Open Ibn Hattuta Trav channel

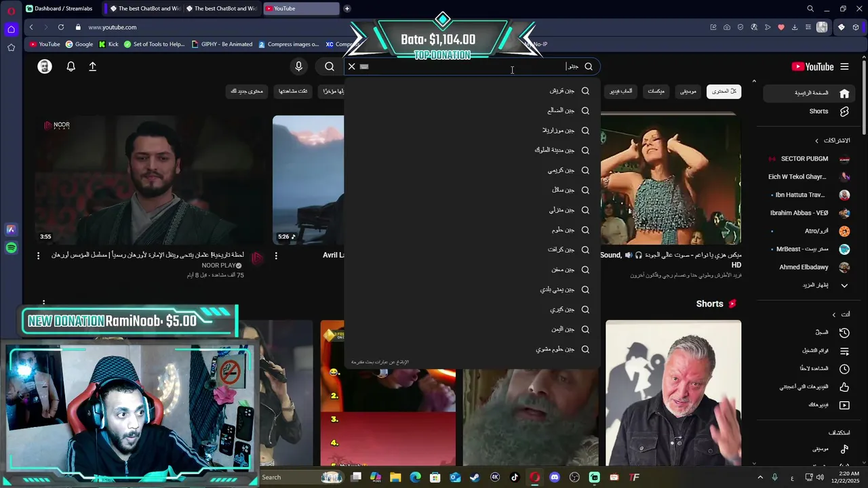click(808, 195)
